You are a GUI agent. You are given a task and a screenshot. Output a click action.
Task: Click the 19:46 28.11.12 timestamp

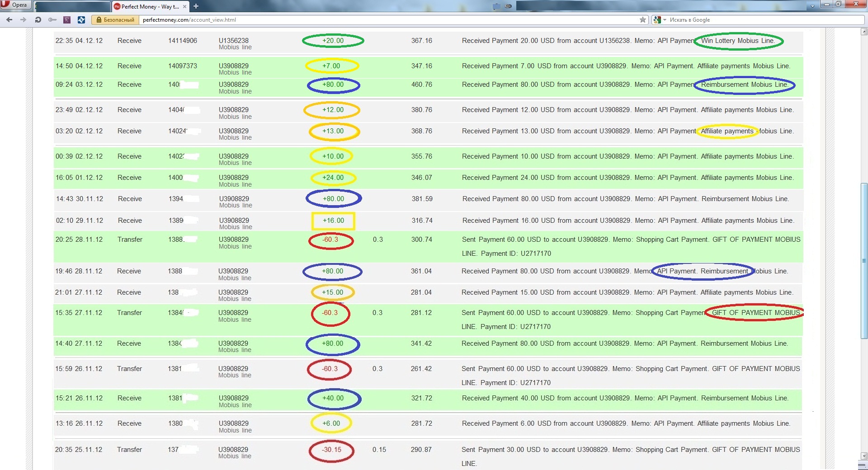point(79,271)
